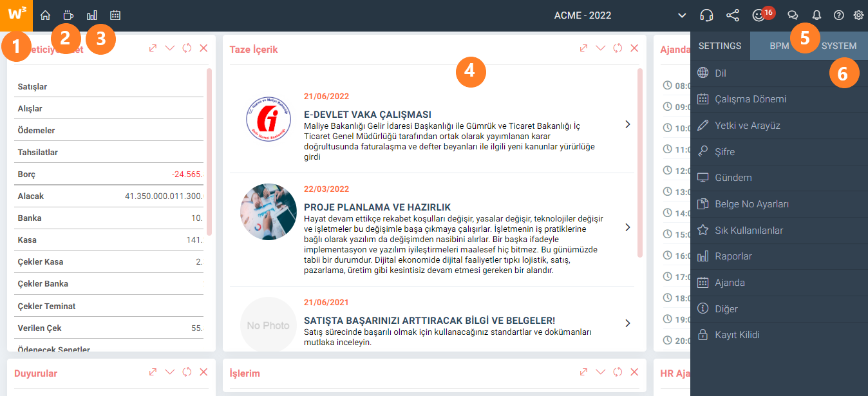Viewport: 868px width, 396px height.
Task: Collapse the summary panel containing Satışlar
Action: point(170,48)
